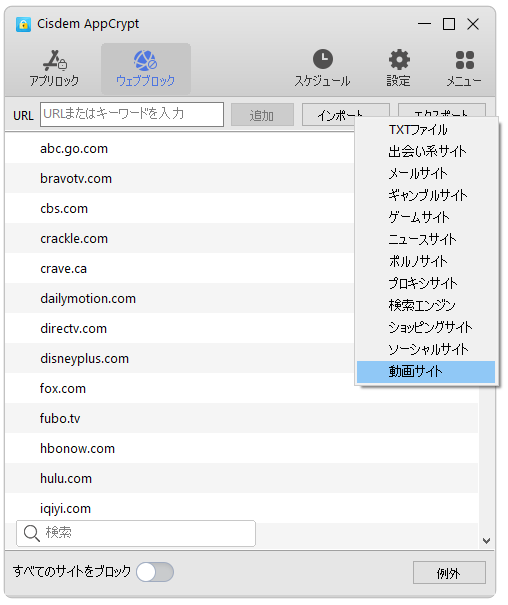Open the メニュー grid icon
Viewport: 508px width, 605px height.
[x=464, y=60]
